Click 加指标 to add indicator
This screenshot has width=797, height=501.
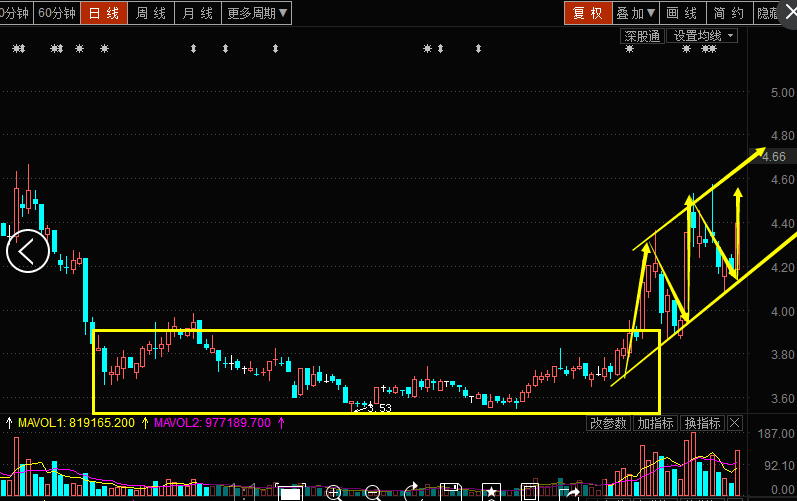click(x=655, y=423)
